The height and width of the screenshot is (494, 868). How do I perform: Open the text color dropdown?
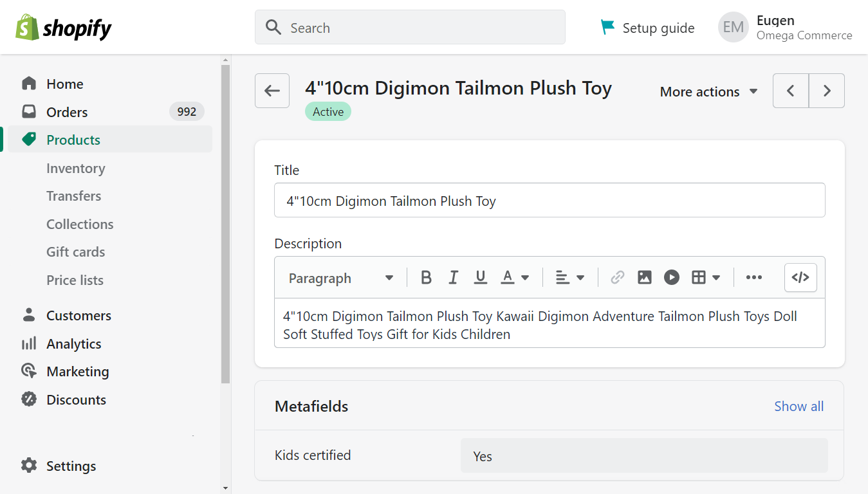(x=515, y=277)
